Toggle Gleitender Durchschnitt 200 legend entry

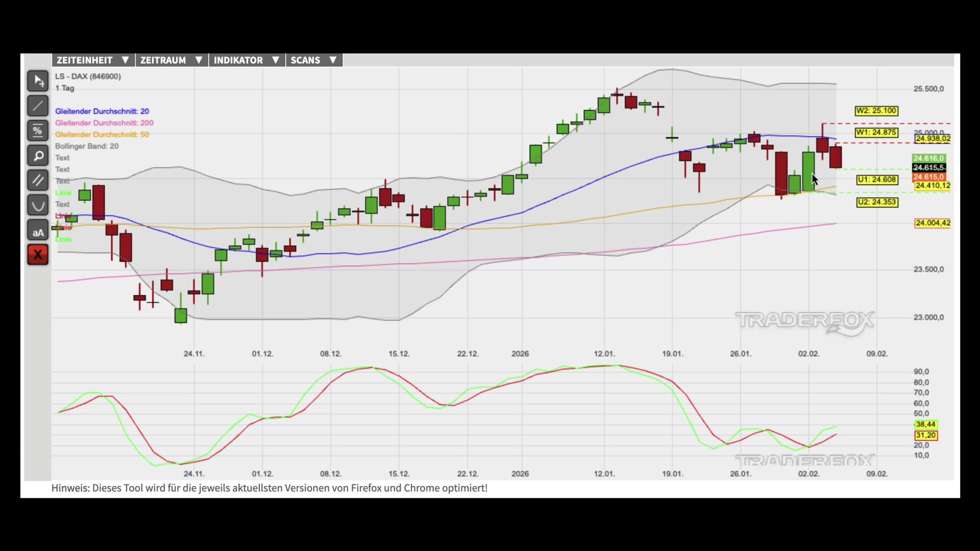[104, 123]
